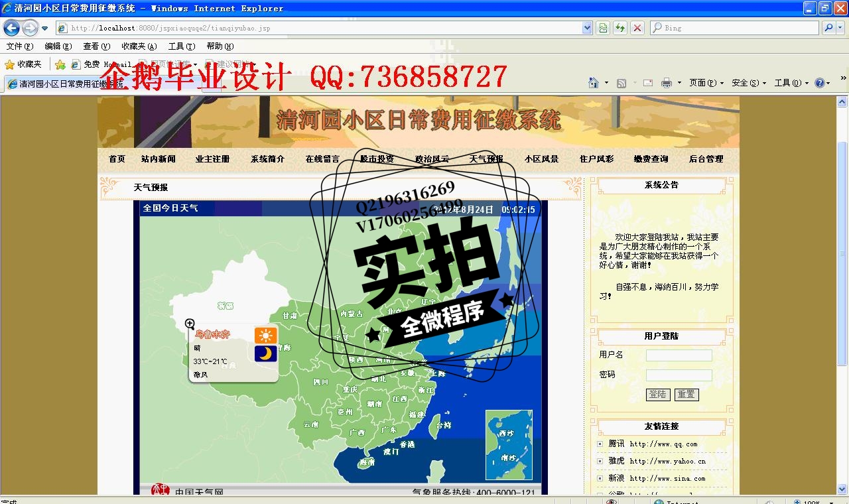The image size is (849, 504).
Task: Stop loading with the red X icon
Action: pyautogui.click(x=637, y=28)
